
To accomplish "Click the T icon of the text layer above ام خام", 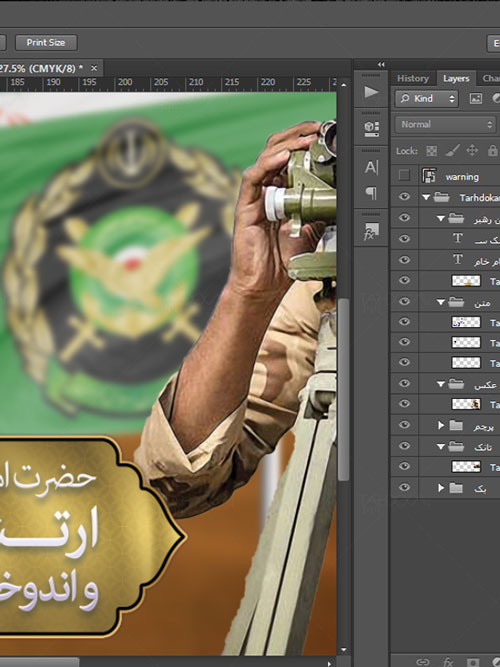I will click(x=457, y=238).
